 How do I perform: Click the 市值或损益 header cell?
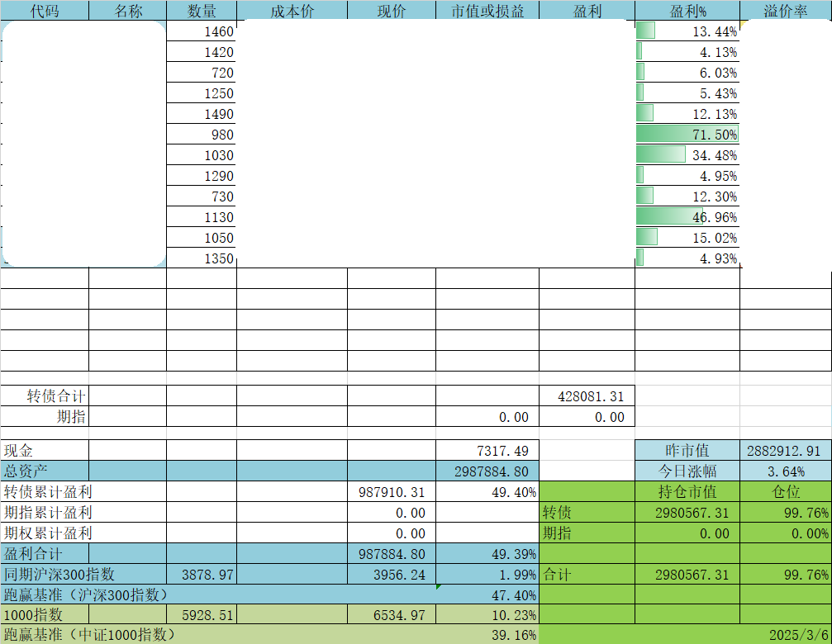[487, 11]
